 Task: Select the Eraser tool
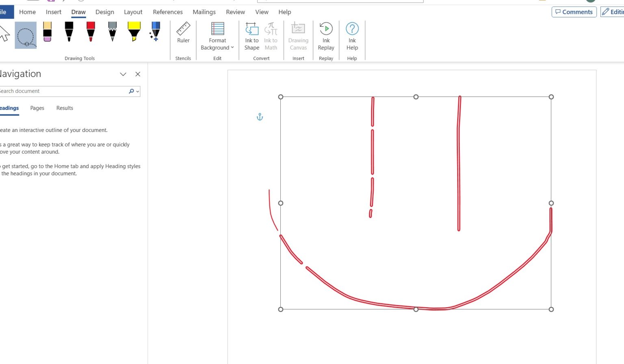47,32
